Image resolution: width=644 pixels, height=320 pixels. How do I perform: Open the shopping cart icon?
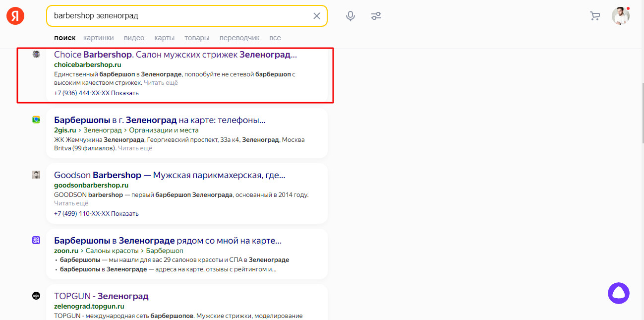click(595, 16)
